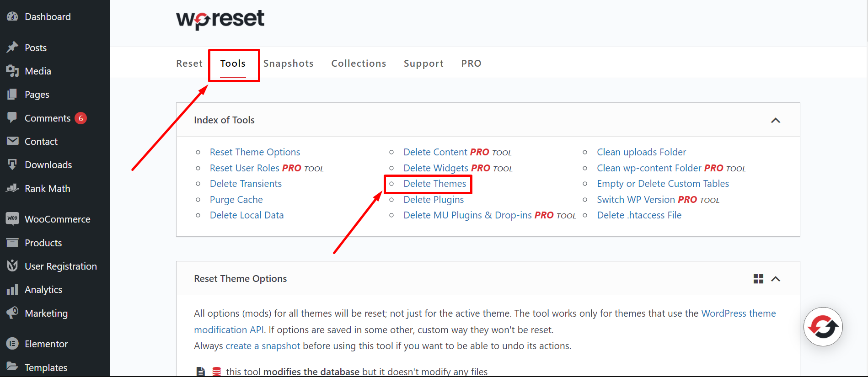Screen dimensions: 868x377
Task: Switch to the Tools tab
Action: (x=233, y=64)
